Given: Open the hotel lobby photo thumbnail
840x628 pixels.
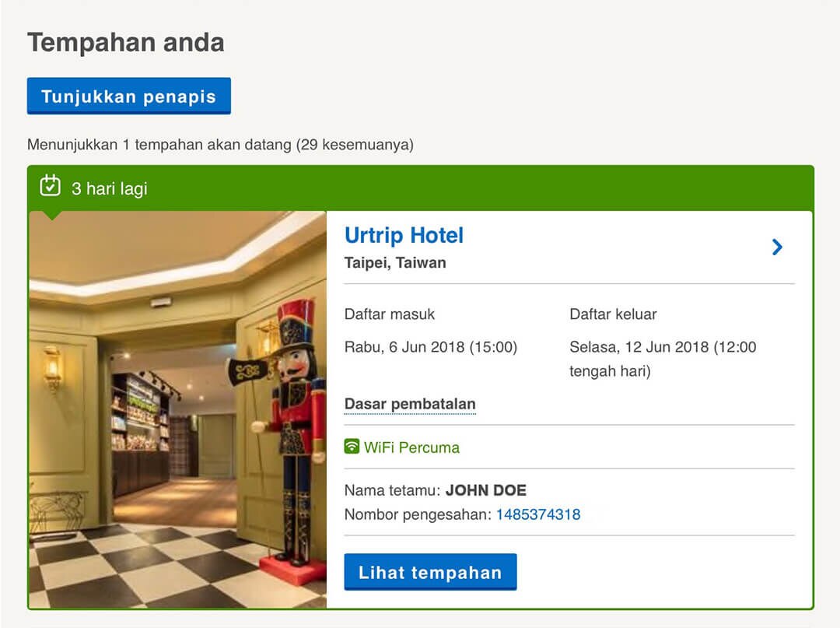Looking at the screenshot, I should tap(178, 409).
